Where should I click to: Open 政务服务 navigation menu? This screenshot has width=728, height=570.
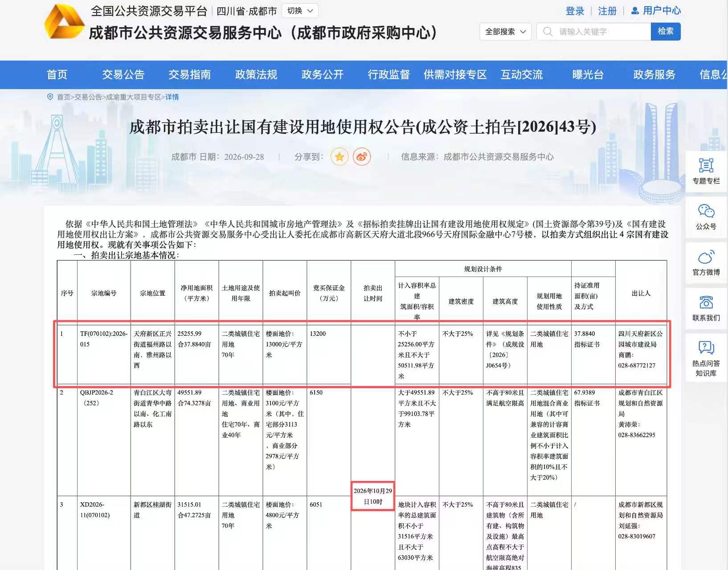pos(654,74)
